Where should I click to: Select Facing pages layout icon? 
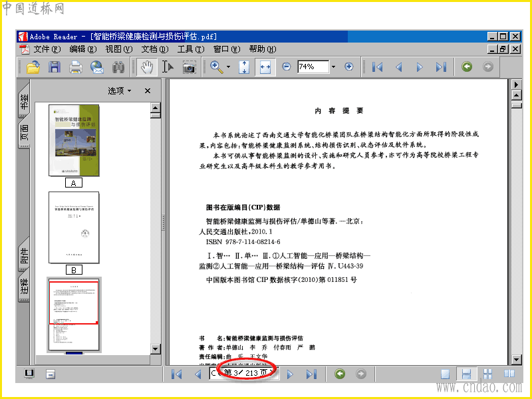pyautogui.click(x=509, y=374)
